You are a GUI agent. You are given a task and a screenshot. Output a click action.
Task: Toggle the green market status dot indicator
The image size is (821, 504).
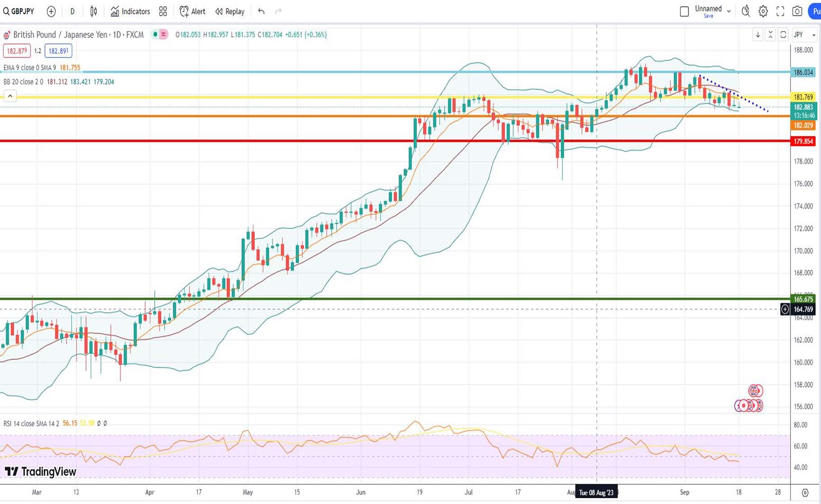(155, 35)
